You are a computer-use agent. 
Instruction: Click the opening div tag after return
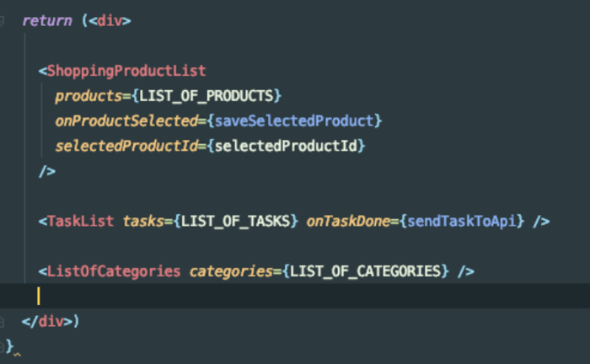pyautogui.click(x=110, y=20)
